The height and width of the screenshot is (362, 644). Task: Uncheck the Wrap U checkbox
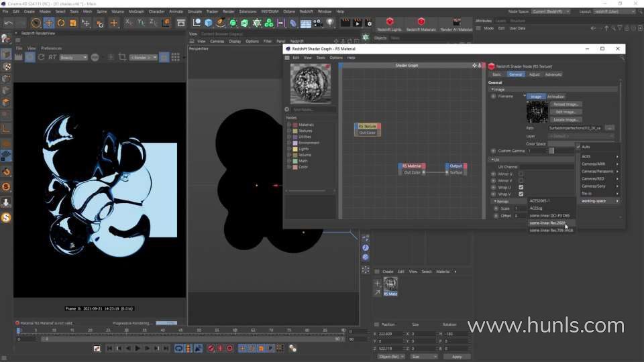pyautogui.click(x=521, y=187)
